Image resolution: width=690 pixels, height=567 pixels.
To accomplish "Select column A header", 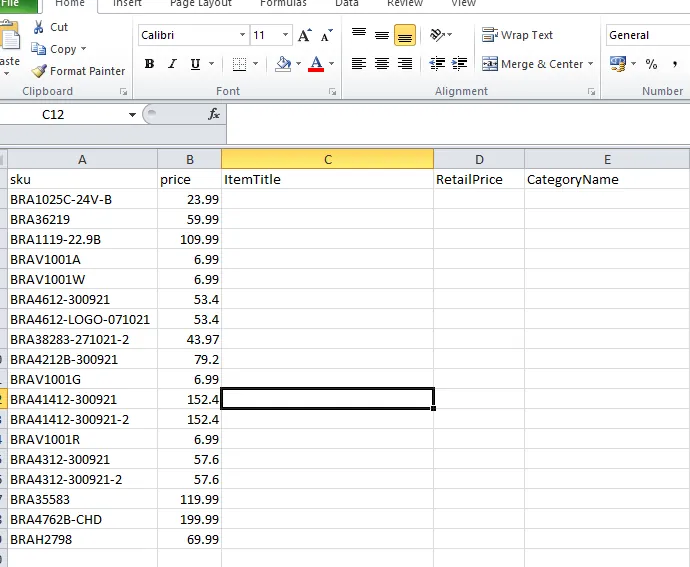I will point(82,159).
